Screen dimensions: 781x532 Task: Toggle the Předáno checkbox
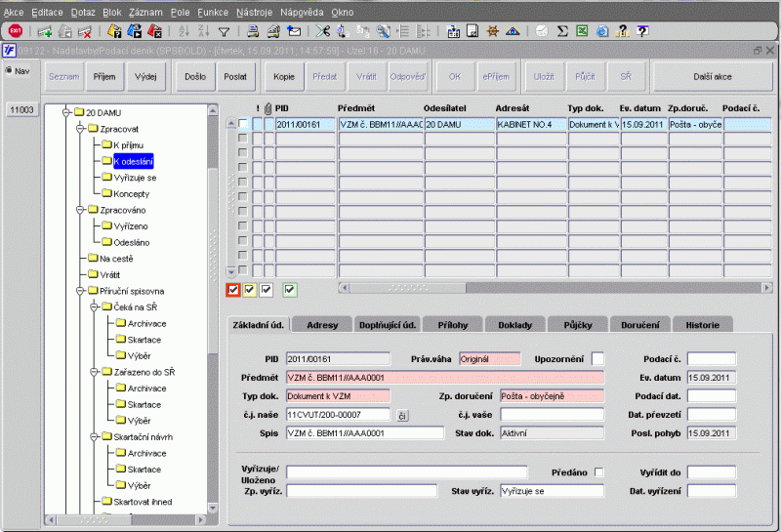pos(599,472)
